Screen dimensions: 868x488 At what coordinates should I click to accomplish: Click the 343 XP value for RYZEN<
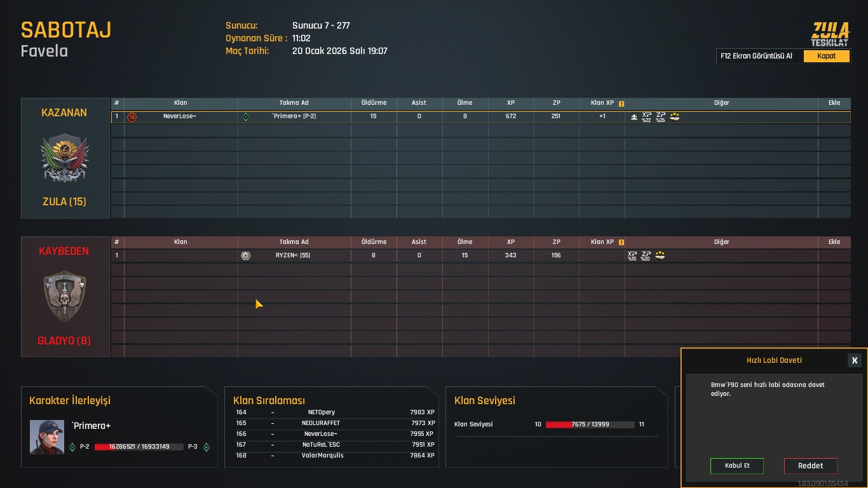coord(511,255)
